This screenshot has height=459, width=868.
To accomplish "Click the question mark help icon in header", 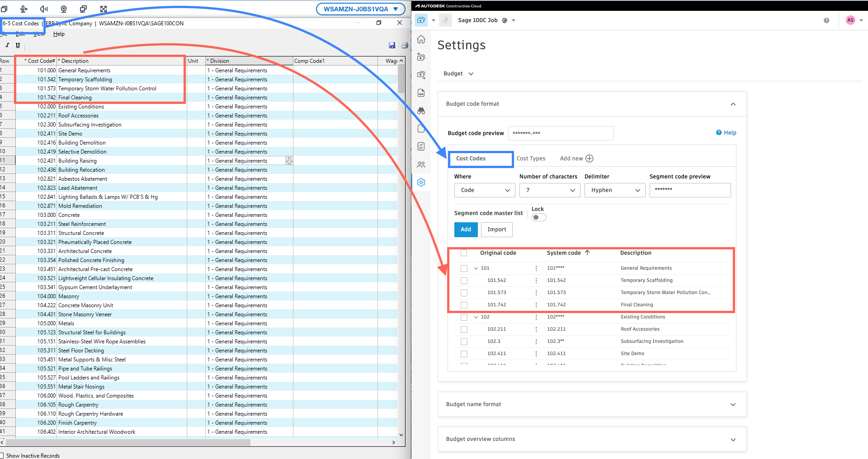I will (826, 20).
